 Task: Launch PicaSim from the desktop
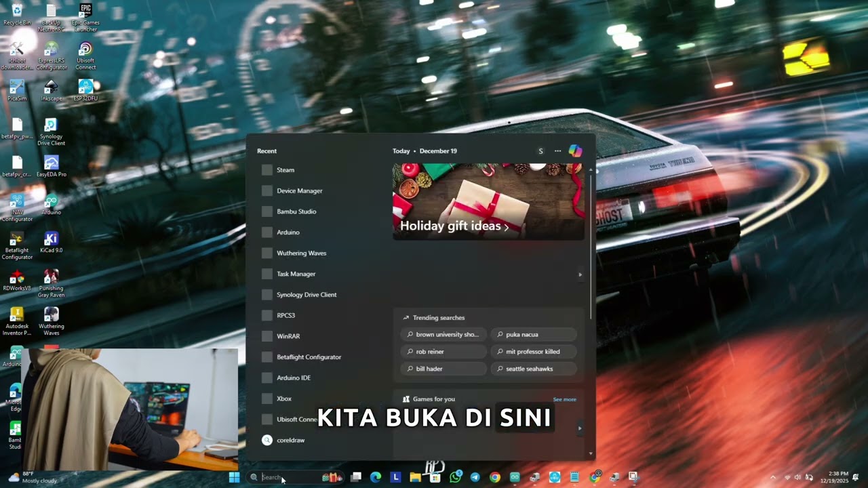pyautogui.click(x=17, y=91)
